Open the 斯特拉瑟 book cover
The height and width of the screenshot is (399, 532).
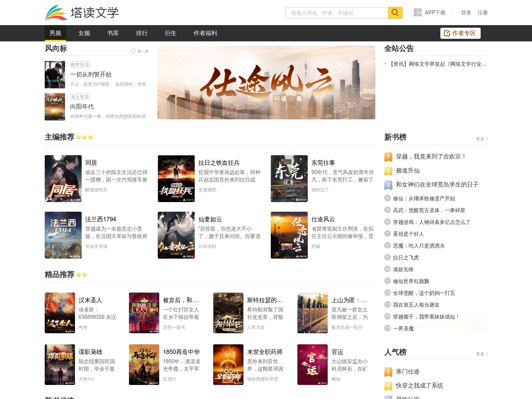(x=228, y=313)
